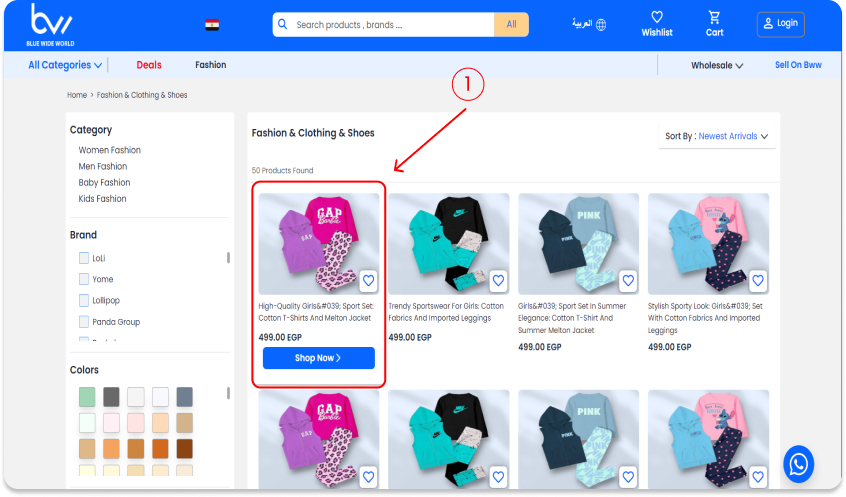846x497 pixels.
Task: Click the Brand list scrollbar
Action: point(228,258)
